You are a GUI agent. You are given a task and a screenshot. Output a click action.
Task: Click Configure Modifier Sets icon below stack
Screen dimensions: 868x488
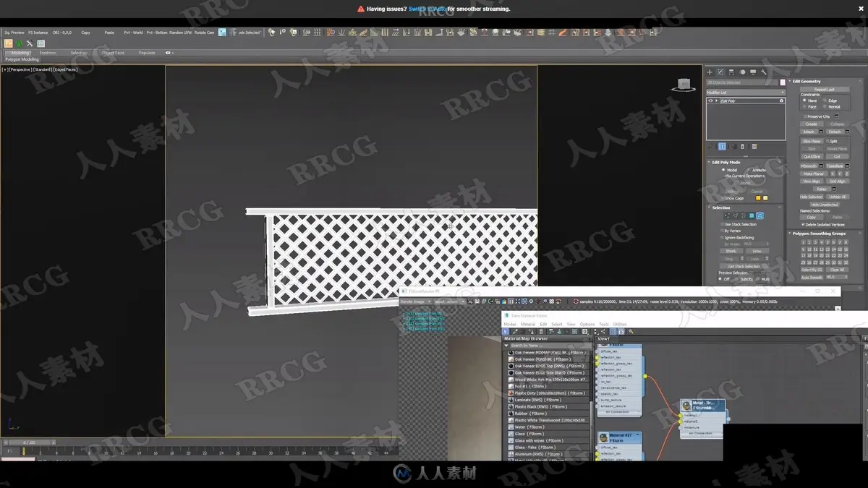(x=755, y=147)
